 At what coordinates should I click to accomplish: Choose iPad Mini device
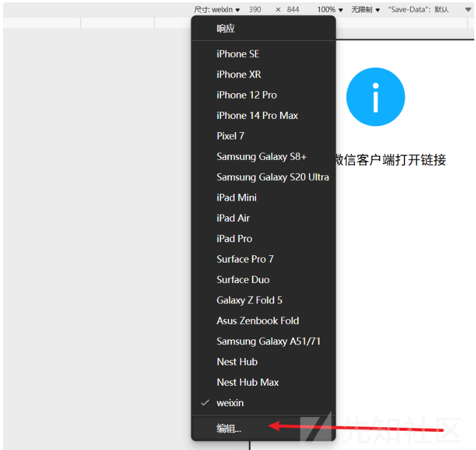[263, 198]
